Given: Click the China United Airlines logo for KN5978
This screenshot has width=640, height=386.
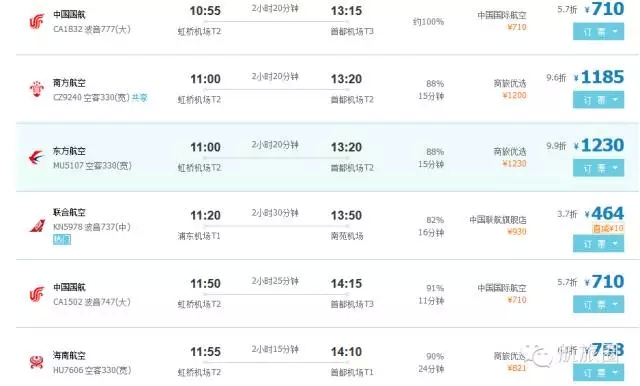Looking at the screenshot, I should coord(37,225).
